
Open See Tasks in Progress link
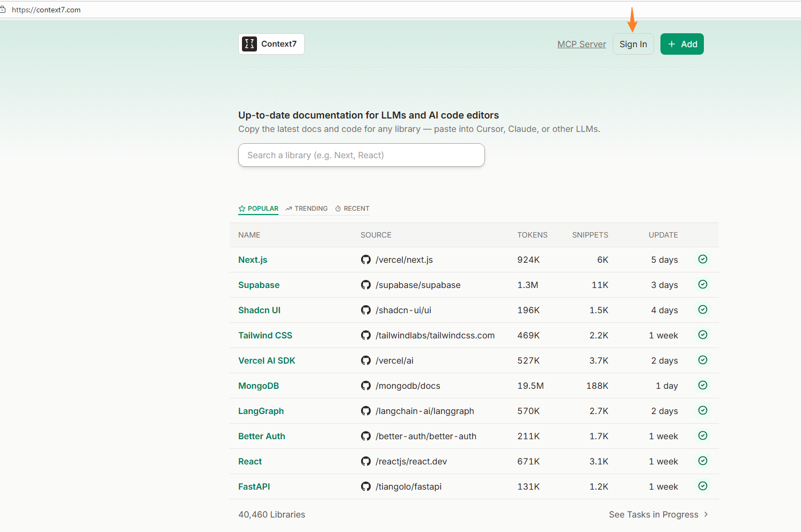pyautogui.click(x=658, y=514)
